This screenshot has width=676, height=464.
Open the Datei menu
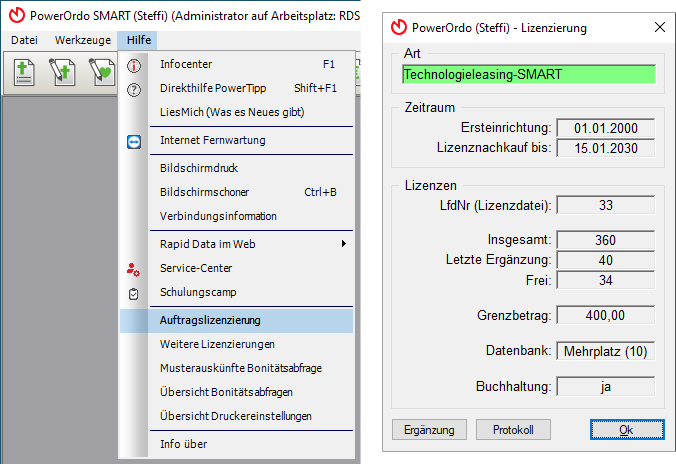(x=25, y=40)
